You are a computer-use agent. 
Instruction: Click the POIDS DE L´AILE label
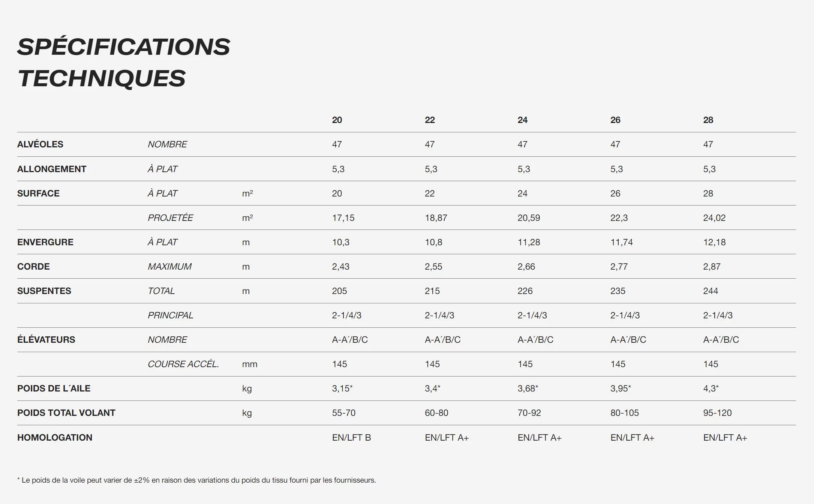[54, 388]
